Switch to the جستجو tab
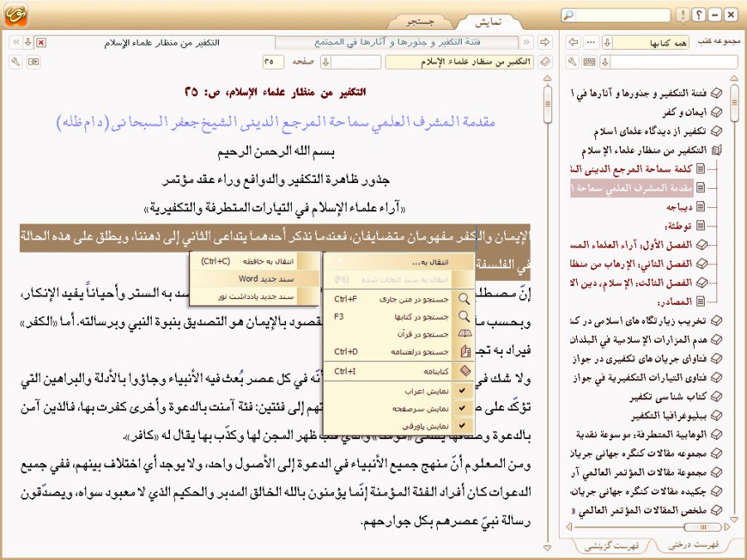Image resolution: width=747 pixels, height=560 pixels. point(420,22)
